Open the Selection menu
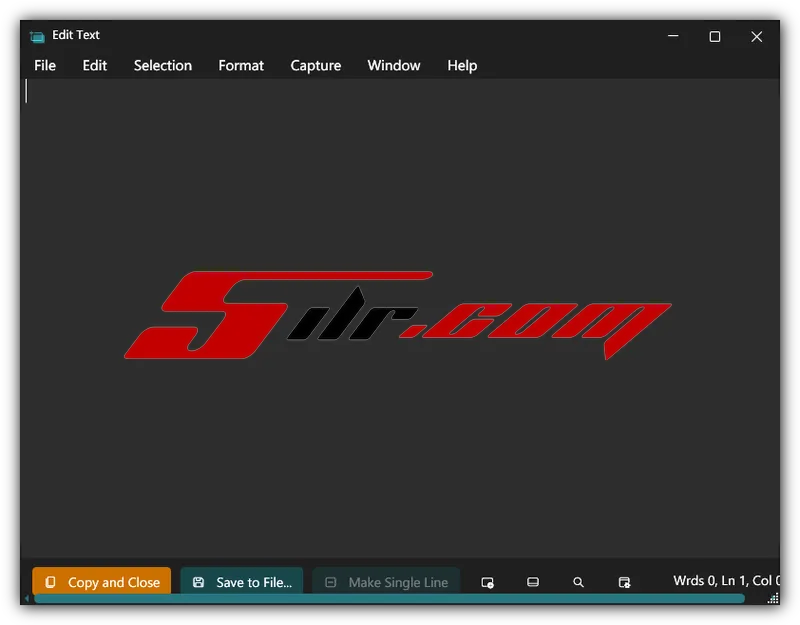The image size is (800, 625). pos(163,65)
